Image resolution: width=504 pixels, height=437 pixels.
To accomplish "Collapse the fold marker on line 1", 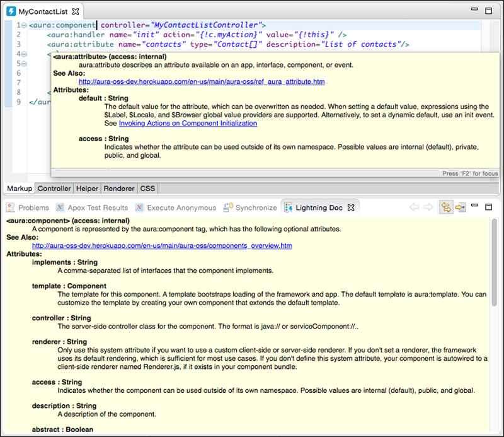I will (x=24, y=25).
